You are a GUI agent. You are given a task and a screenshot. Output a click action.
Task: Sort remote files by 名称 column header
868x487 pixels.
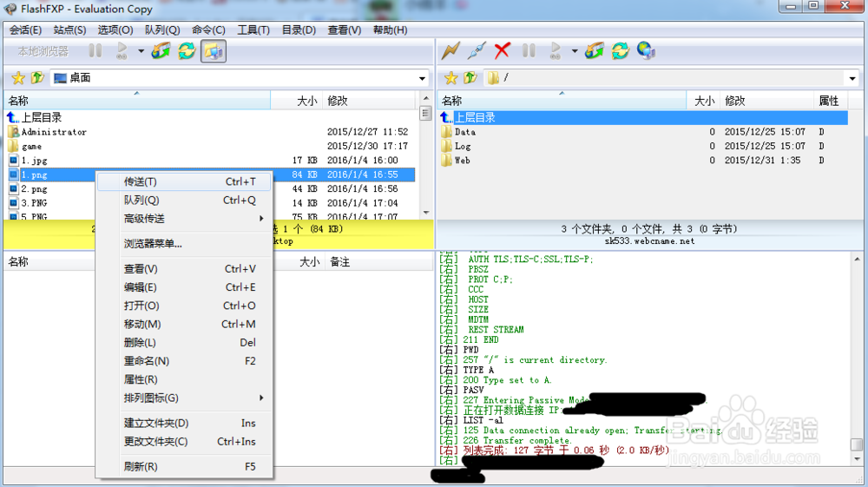pos(562,101)
